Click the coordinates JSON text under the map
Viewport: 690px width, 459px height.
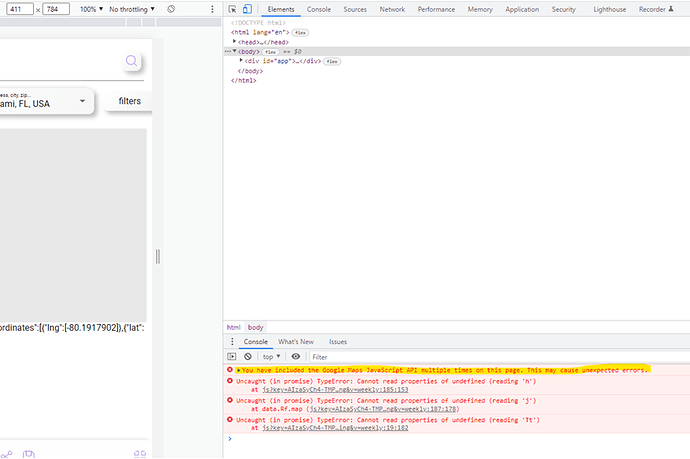pos(72,328)
